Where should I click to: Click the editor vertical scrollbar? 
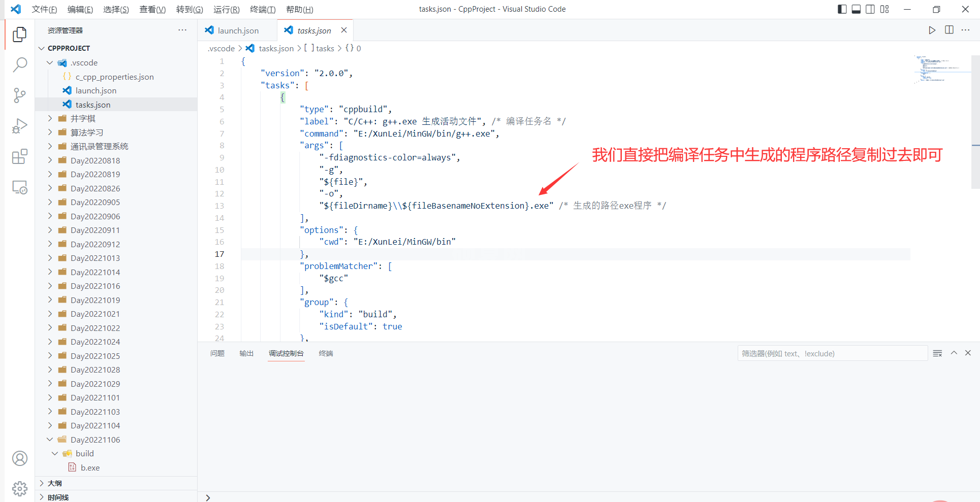tap(975, 122)
